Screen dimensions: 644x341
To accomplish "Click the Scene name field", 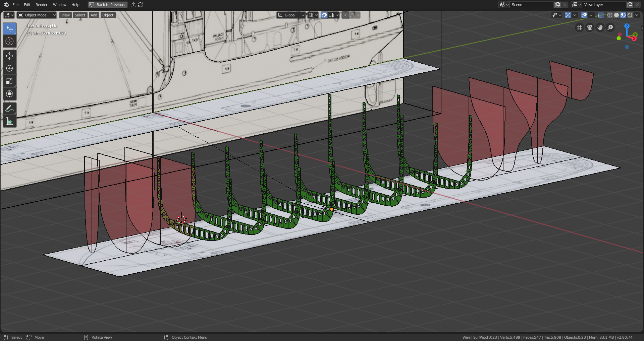I will (531, 5).
